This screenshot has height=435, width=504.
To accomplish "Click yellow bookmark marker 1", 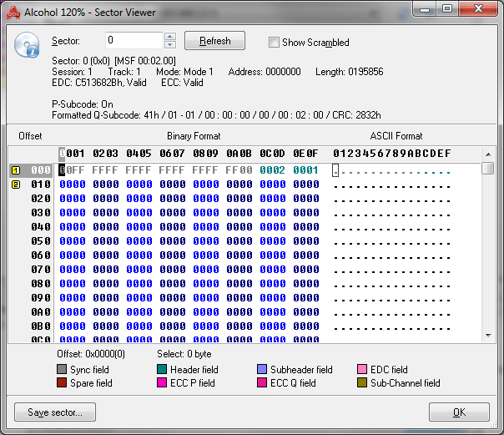I will (x=16, y=170).
